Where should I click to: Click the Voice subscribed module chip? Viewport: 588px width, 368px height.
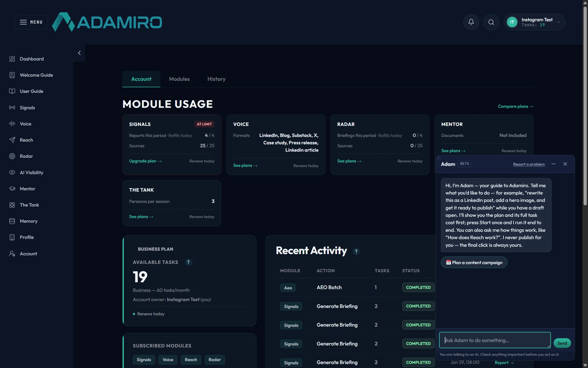click(168, 360)
